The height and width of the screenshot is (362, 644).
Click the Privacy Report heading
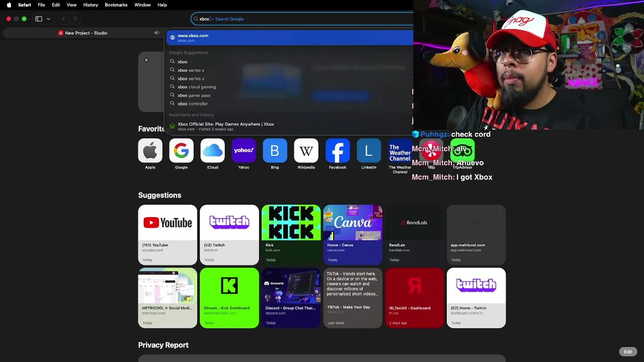pos(163,345)
